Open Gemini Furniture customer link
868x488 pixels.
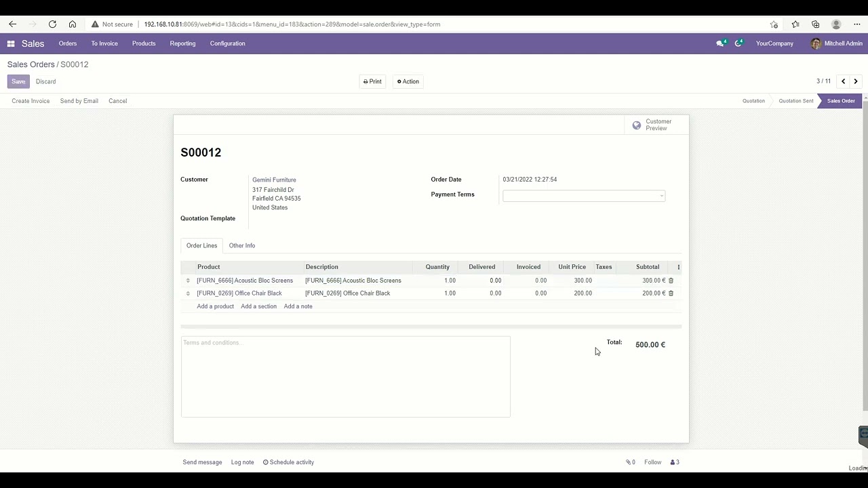click(274, 180)
